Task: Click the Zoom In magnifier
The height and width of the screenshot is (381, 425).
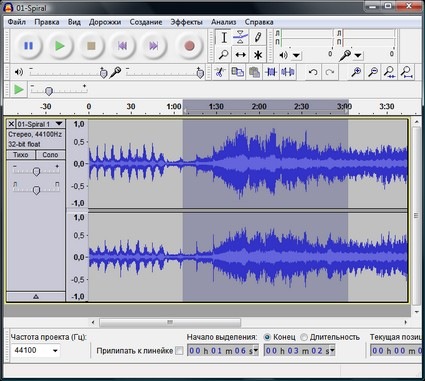Action: click(x=356, y=72)
